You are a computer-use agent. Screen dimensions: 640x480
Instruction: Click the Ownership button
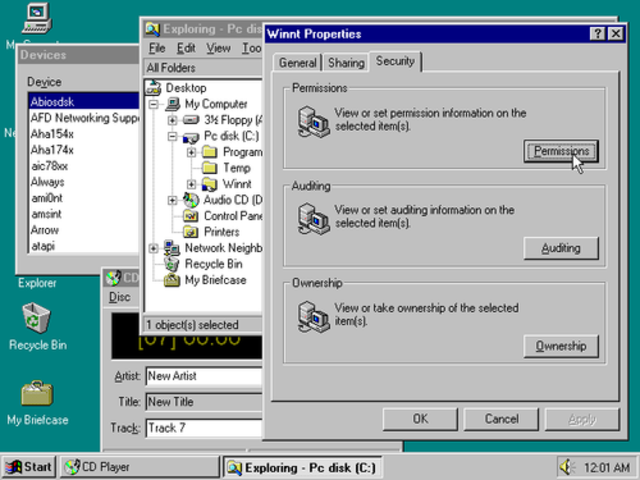[561, 346]
